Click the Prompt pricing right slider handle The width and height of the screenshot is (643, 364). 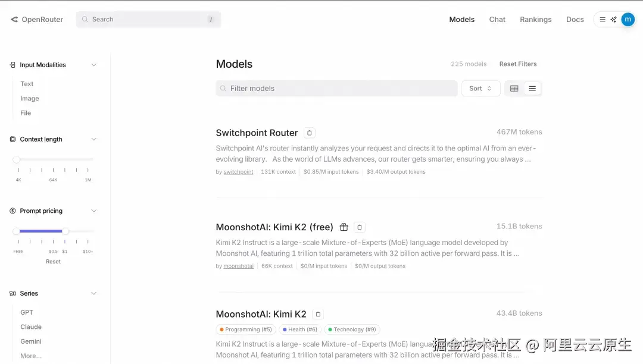(x=65, y=231)
